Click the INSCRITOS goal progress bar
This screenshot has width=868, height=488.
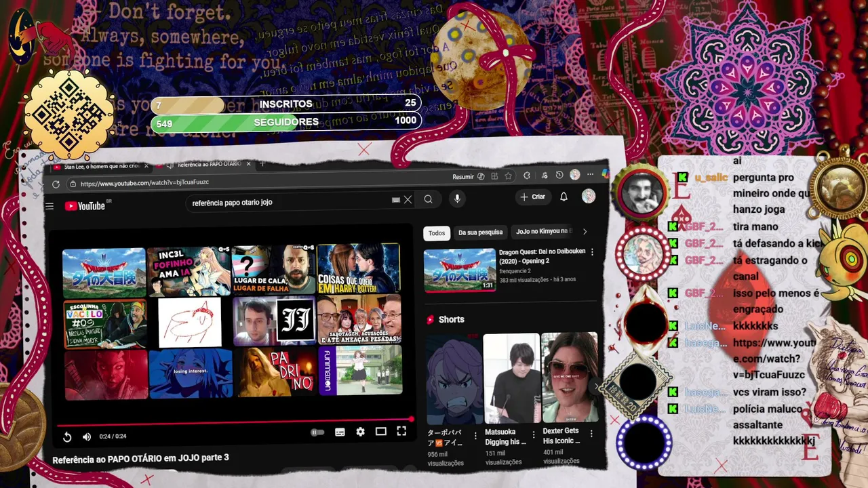[285, 104]
